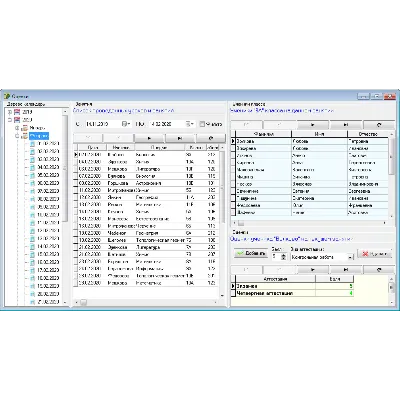
Task: Click the calendar tree vertical scrollbar thumb
Action: (x=65, y=168)
